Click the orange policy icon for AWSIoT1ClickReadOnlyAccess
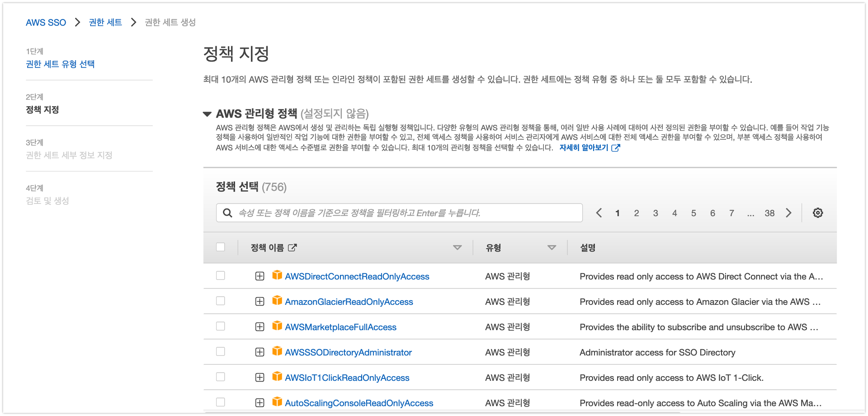The height and width of the screenshot is (416, 868). click(277, 377)
